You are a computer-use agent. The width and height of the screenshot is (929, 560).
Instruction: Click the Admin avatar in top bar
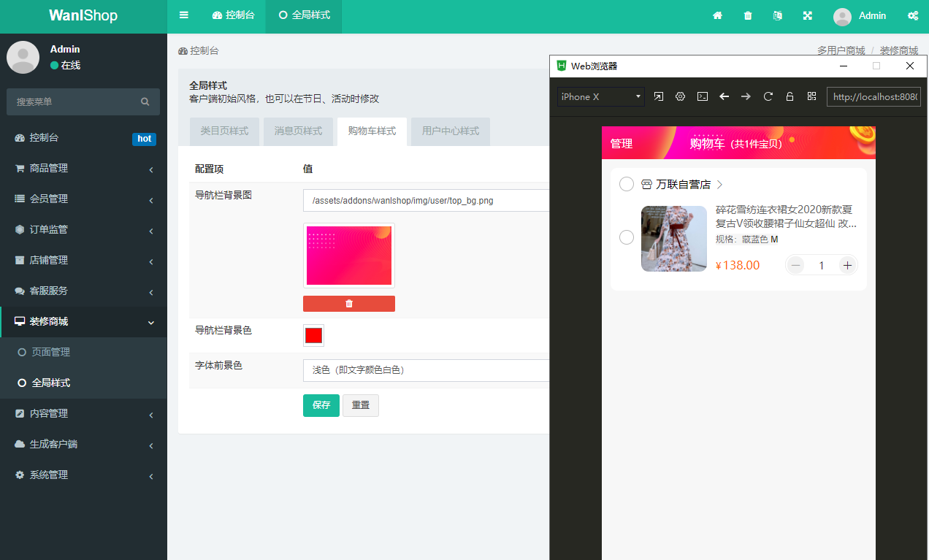(x=842, y=16)
